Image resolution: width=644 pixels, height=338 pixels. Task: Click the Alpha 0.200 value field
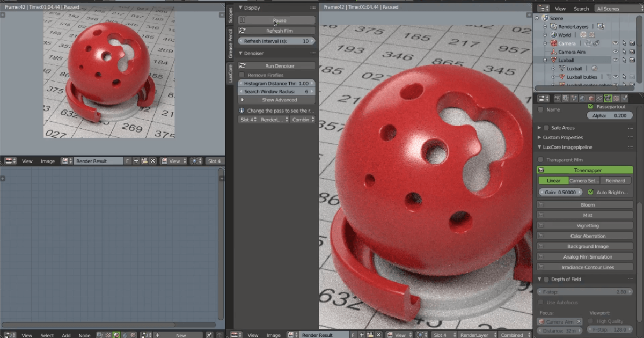609,115
